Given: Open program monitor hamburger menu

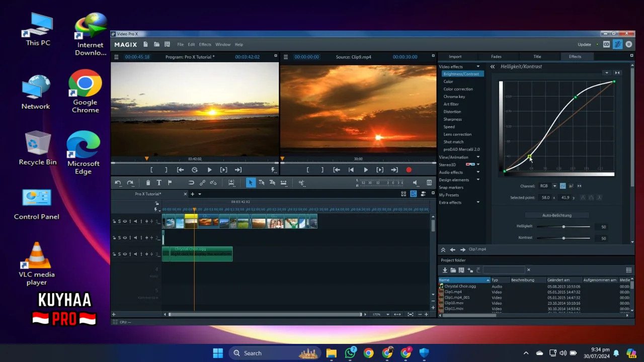Looking at the screenshot, I should pos(116,57).
